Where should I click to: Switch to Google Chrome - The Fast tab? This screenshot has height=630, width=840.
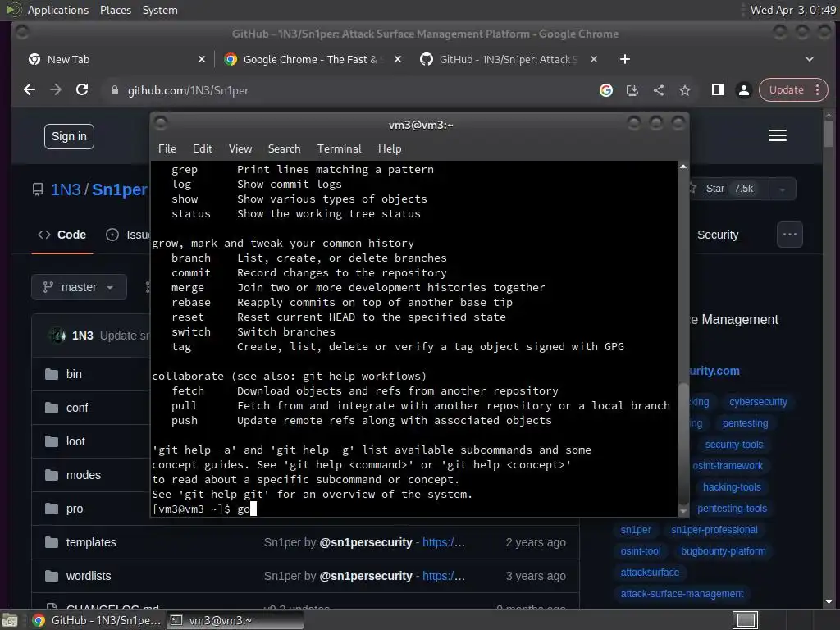pos(313,59)
